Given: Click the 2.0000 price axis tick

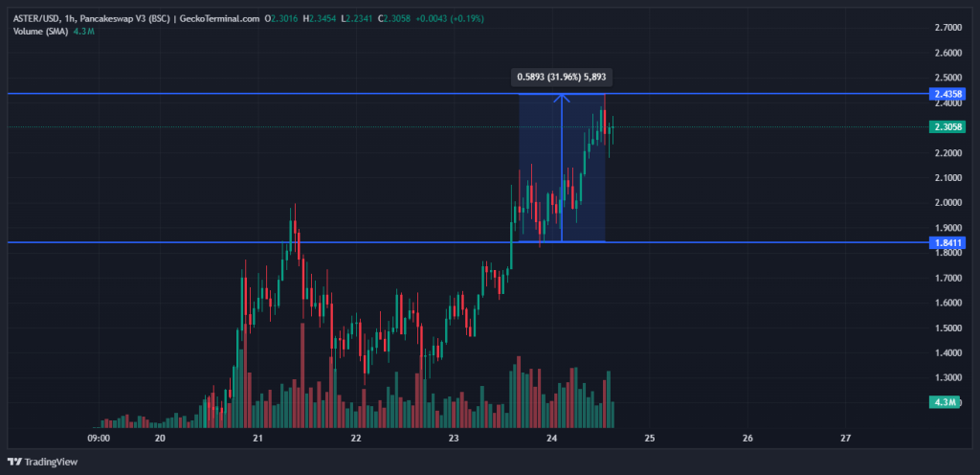Looking at the screenshot, I should [x=948, y=202].
